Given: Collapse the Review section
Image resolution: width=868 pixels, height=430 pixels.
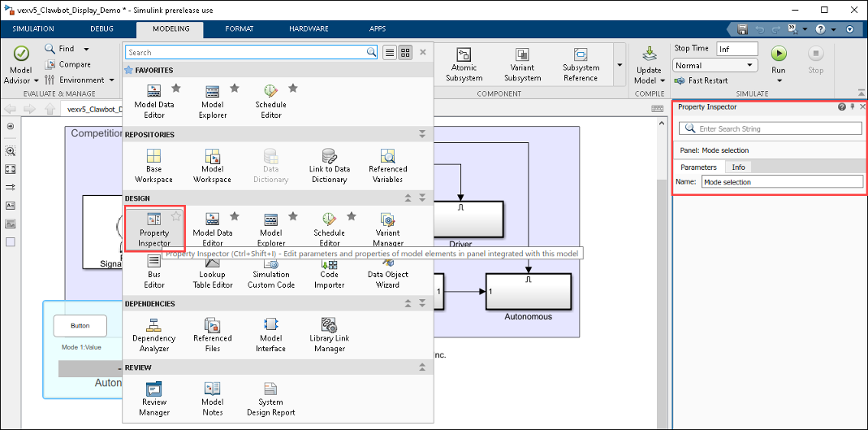Looking at the screenshot, I should click(422, 367).
